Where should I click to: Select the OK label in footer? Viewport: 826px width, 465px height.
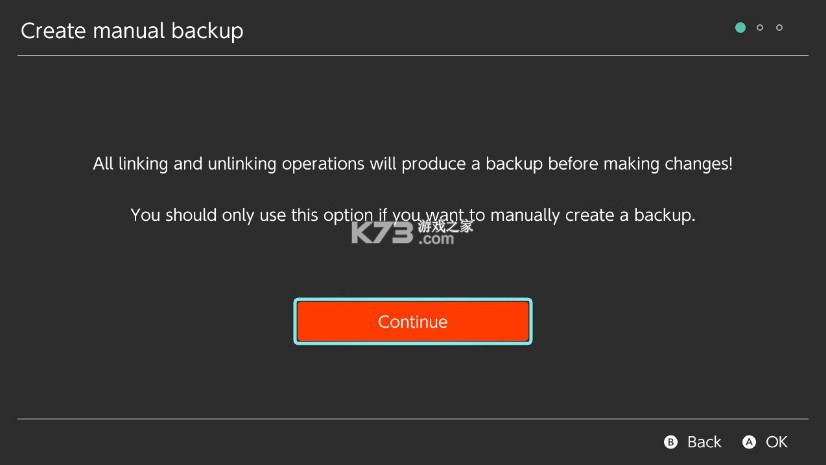click(777, 442)
